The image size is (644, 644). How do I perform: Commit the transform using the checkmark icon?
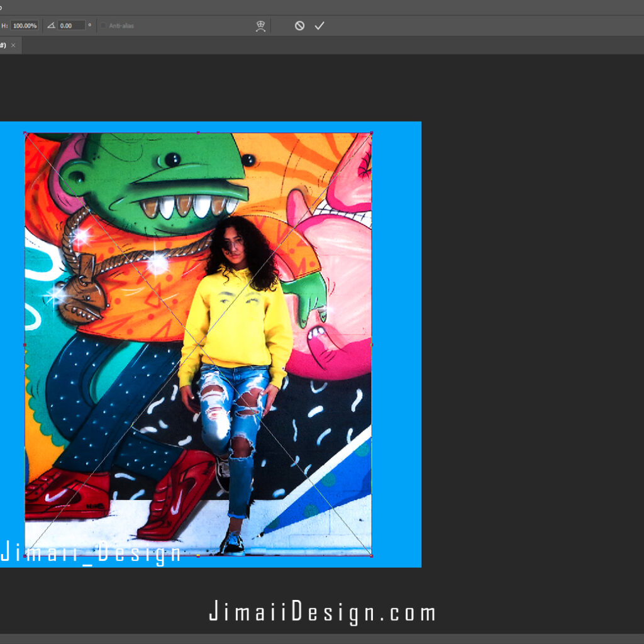tap(319, 26)
